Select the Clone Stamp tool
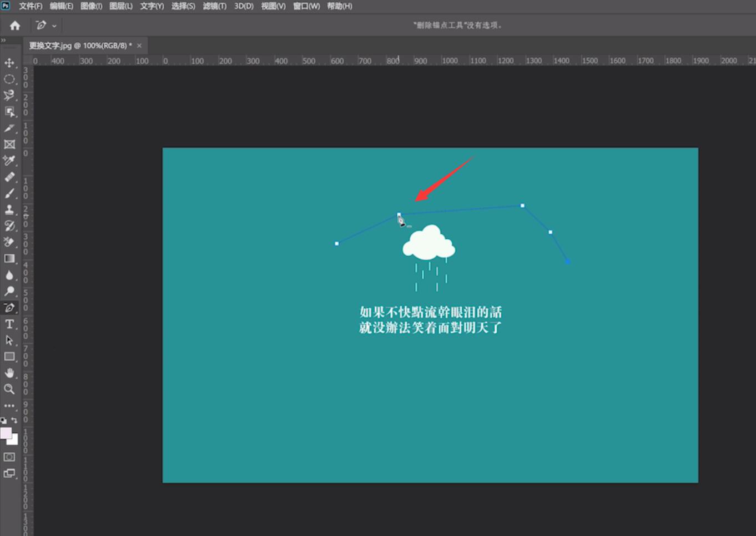The height and width of the screenshot is (536, 756). [9, 209]
